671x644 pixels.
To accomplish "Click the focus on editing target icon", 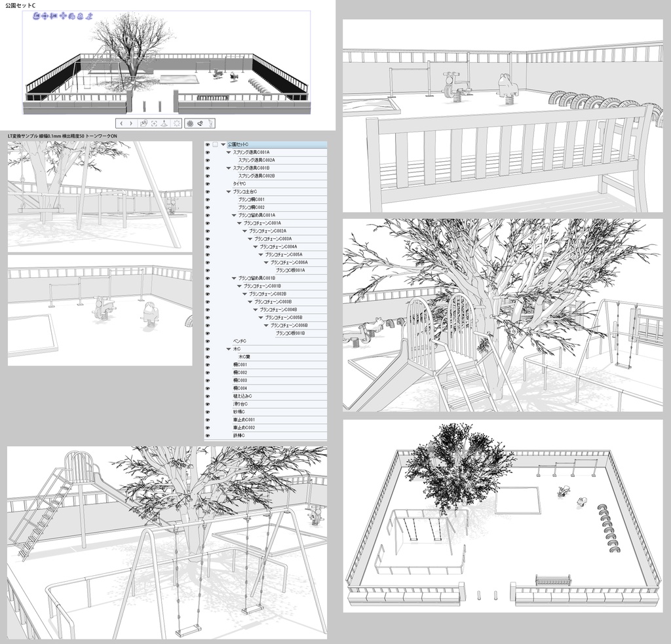I will click(154, 124).
